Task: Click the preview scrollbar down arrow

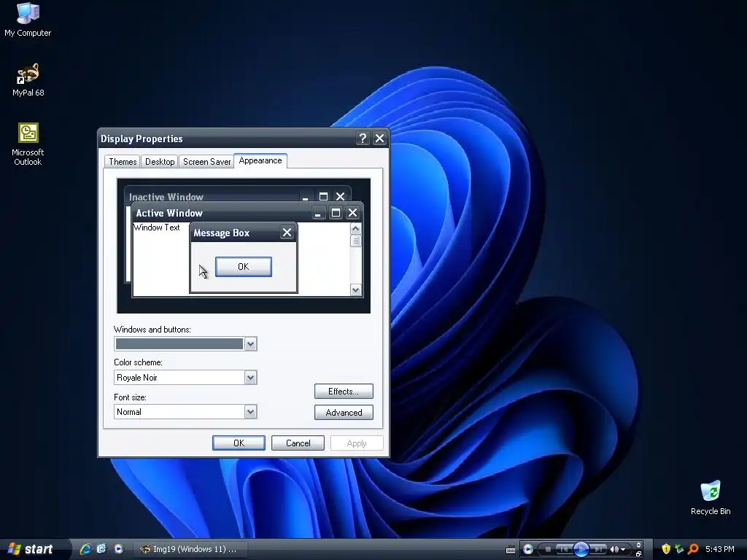Action: (x=355, y=289)
